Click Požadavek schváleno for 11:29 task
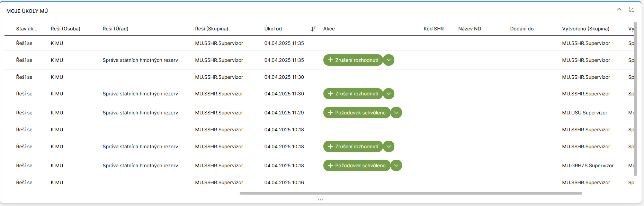Screen dimensions: 644x206 [x=357, y=113]
